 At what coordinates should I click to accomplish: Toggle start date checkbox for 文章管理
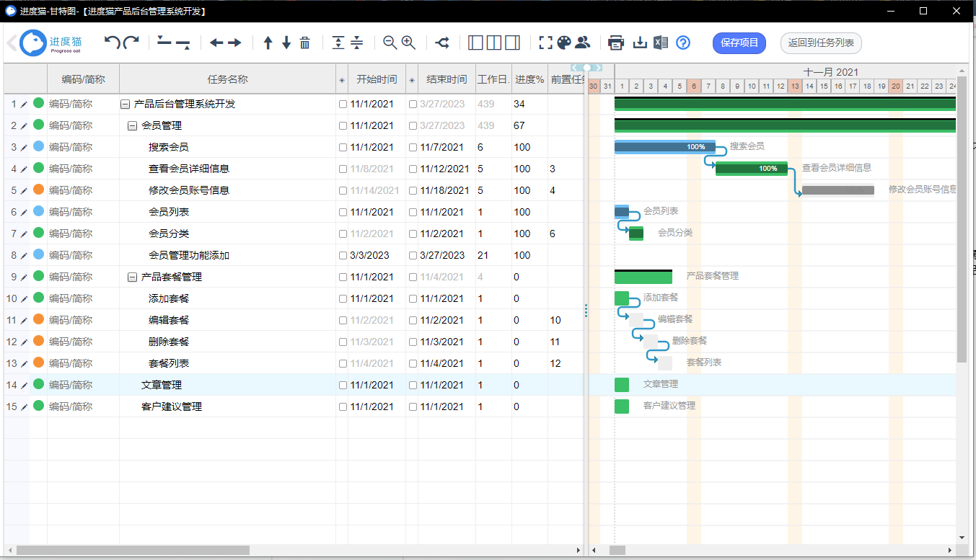[343, 385]
